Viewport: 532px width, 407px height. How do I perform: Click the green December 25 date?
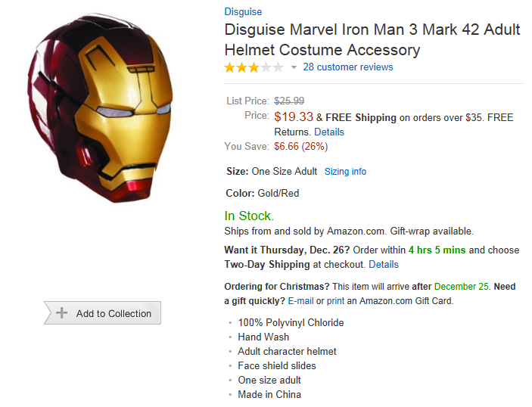pos(462,287)
